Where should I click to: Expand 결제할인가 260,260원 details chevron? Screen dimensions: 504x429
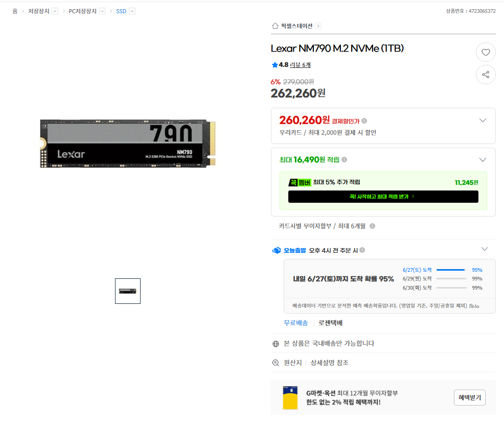tap(483, 120)
